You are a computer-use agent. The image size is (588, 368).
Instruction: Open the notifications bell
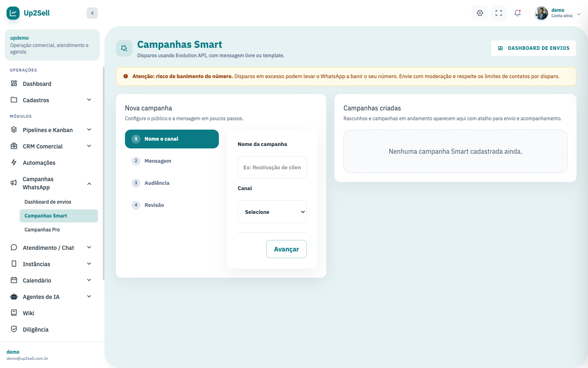(x=517, y=13)
